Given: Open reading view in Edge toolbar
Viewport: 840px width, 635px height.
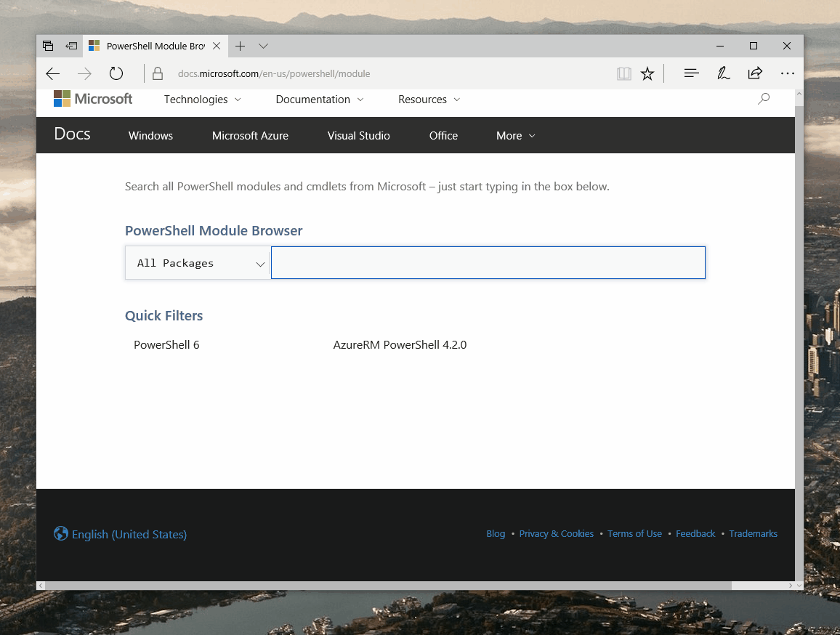Looking at the screenshot, I should pyautogui.click(x=623, y=73).
